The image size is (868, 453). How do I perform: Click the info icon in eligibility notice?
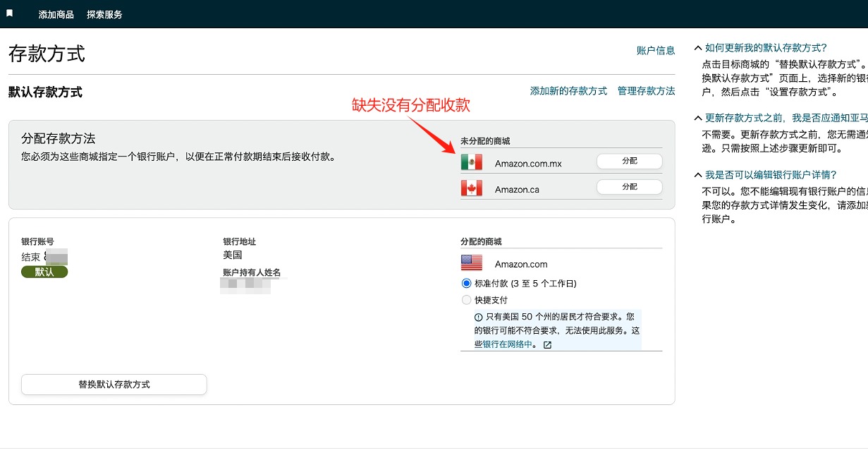[479, 318]
